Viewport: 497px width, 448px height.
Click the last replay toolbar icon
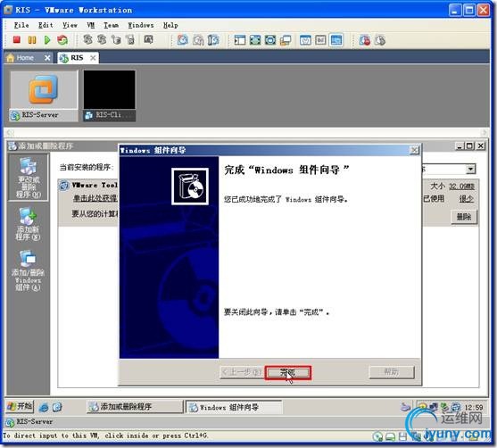(380, 40)
